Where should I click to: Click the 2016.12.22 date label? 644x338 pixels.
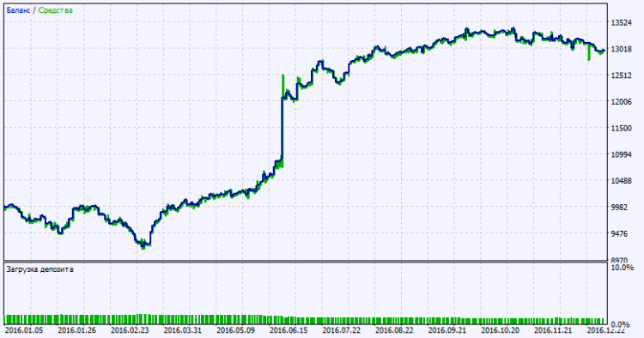point(606,330)
